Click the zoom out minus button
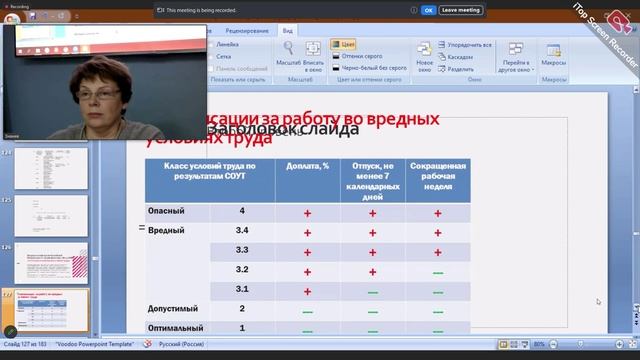 point(553,344)
